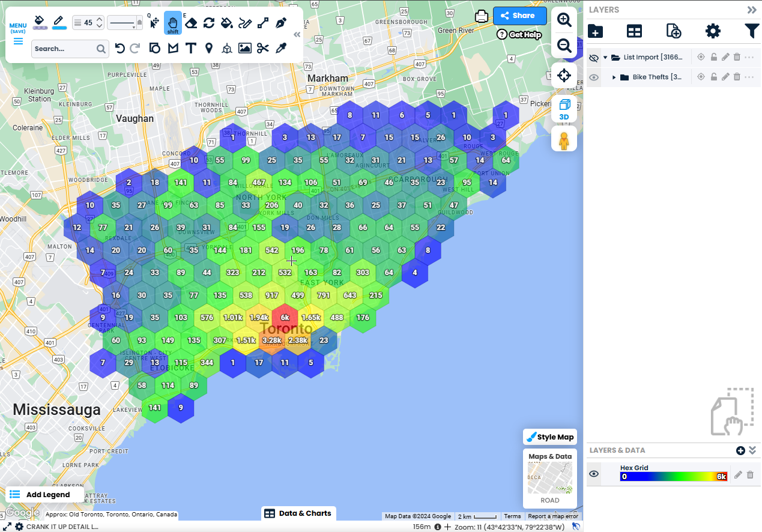Open the Data & Charts tab
The width and height of the screenshot is (762, 532).
click(298, 513)
